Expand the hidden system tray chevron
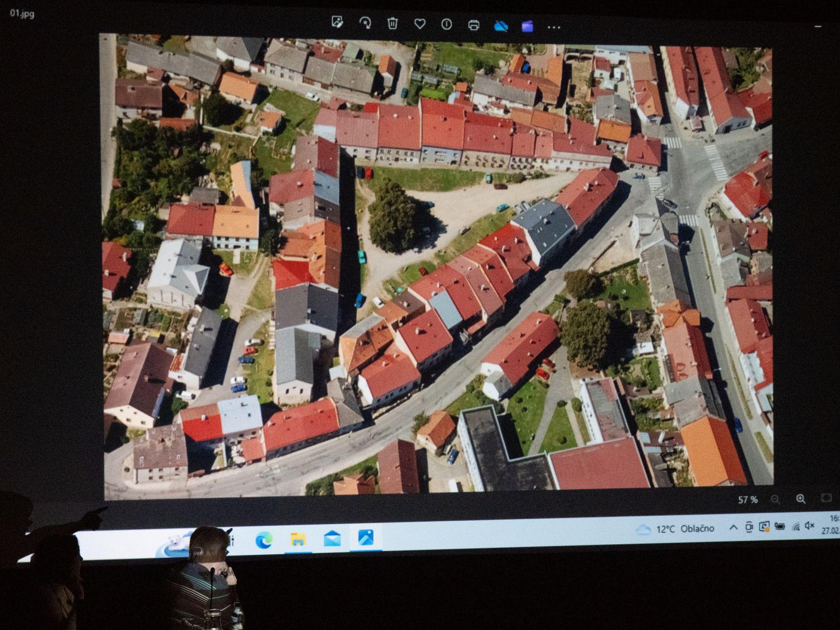This screenshot has height=630, width=840. [x=733, y=528]
